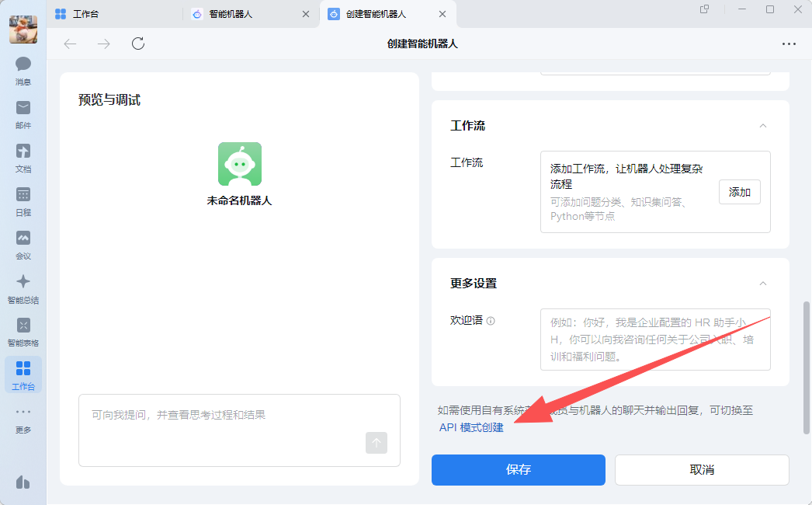The image size is (812, 505).
Task: Click the 保存 save button
Action: [x=518, y=470]
